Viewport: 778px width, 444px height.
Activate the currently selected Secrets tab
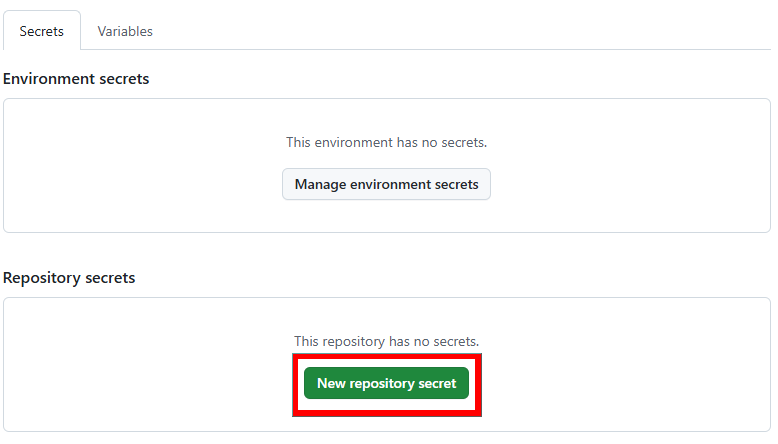(x=41, y=31)
